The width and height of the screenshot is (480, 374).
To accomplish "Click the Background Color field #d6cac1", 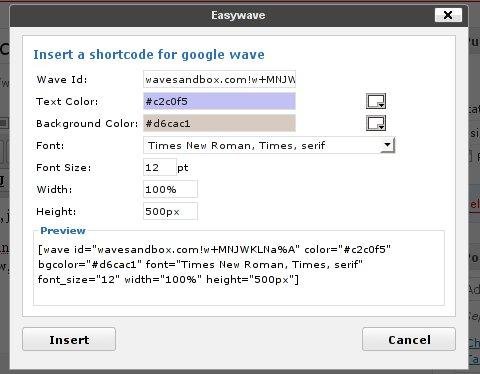I will coord(219,123).
